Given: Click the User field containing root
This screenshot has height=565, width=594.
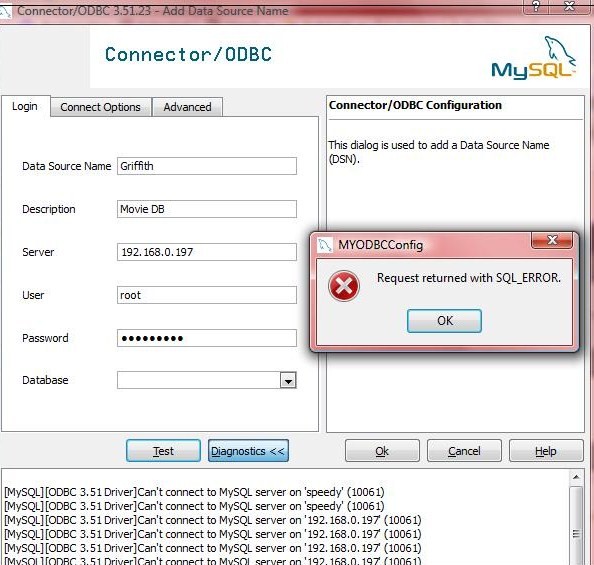Looking at the screenshot, I should tap(207, 295).
